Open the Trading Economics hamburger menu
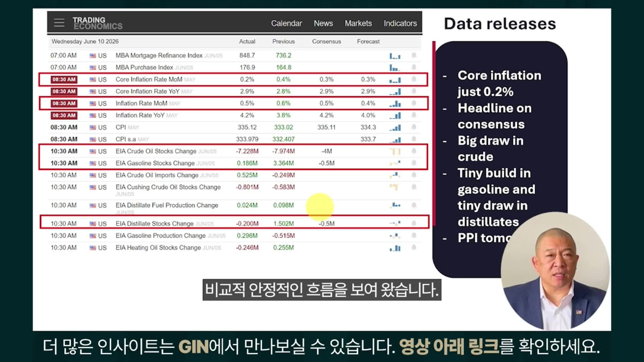 [59, 23]
